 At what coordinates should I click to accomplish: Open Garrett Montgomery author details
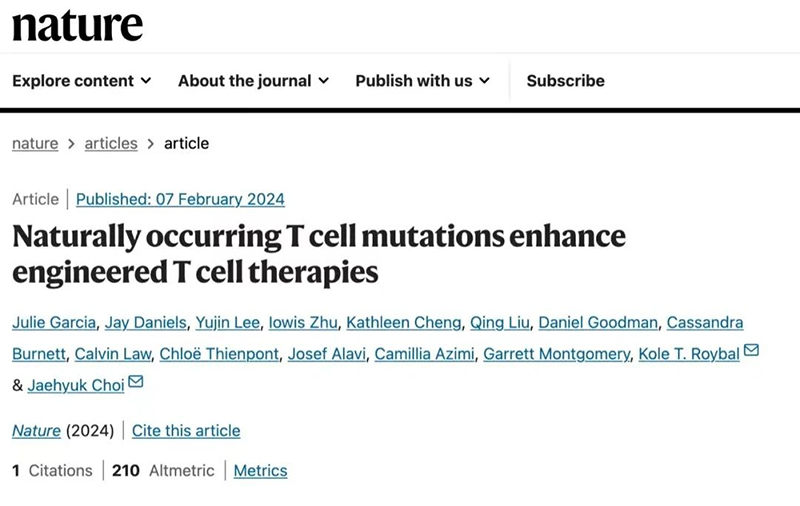tap(556, 354)
